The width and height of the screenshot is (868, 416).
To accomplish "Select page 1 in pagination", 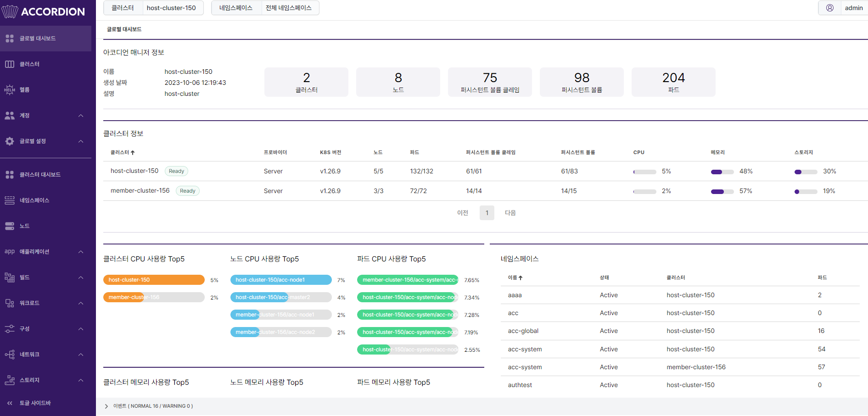I will (x=487, y=213).
